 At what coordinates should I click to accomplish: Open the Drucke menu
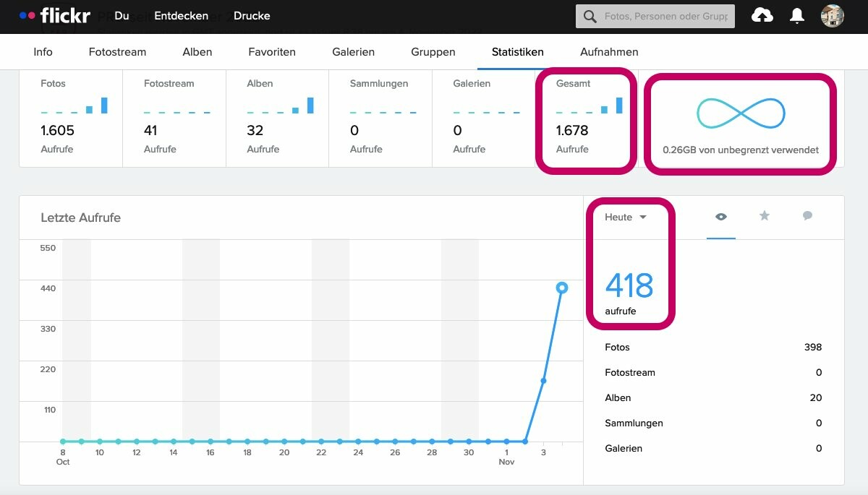[x=252, y=16]
